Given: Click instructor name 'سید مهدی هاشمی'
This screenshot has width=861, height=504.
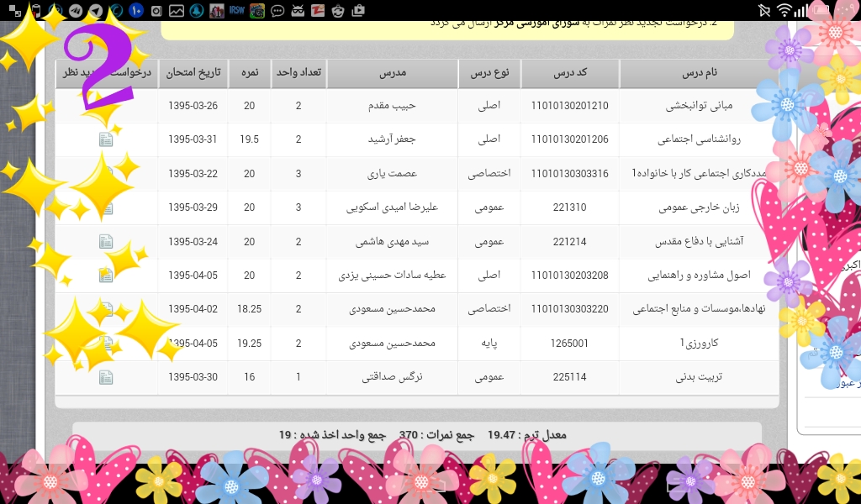Looking at the screenshot, I should pos(392,241).
